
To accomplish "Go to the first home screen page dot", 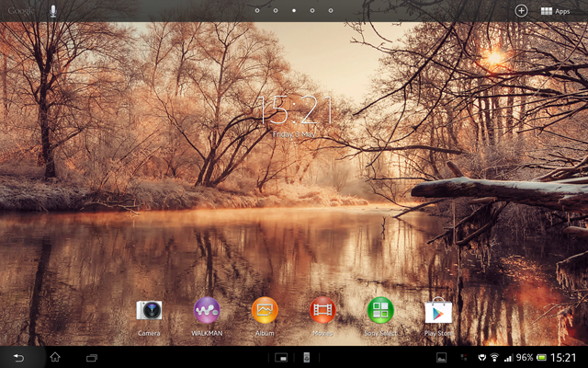I will 257,10.
